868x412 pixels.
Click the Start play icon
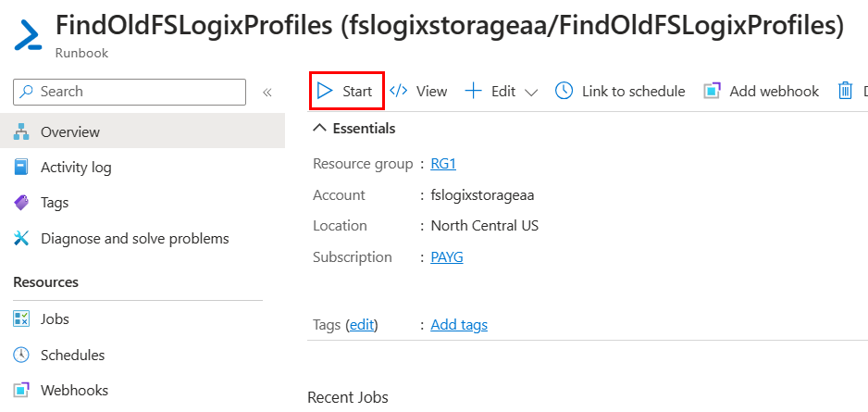point(325,91)
